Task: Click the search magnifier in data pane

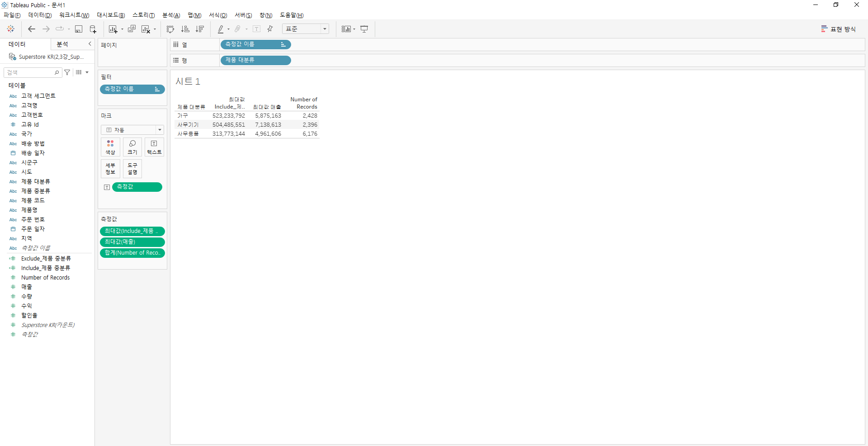Action: 57,72
